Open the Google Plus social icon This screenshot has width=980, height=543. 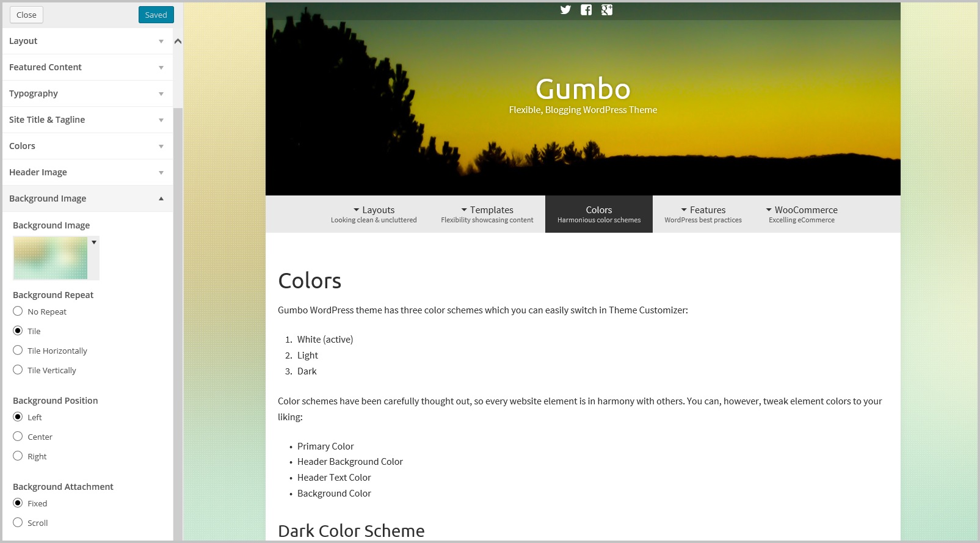pyautogui.click(x=607, y=10)
